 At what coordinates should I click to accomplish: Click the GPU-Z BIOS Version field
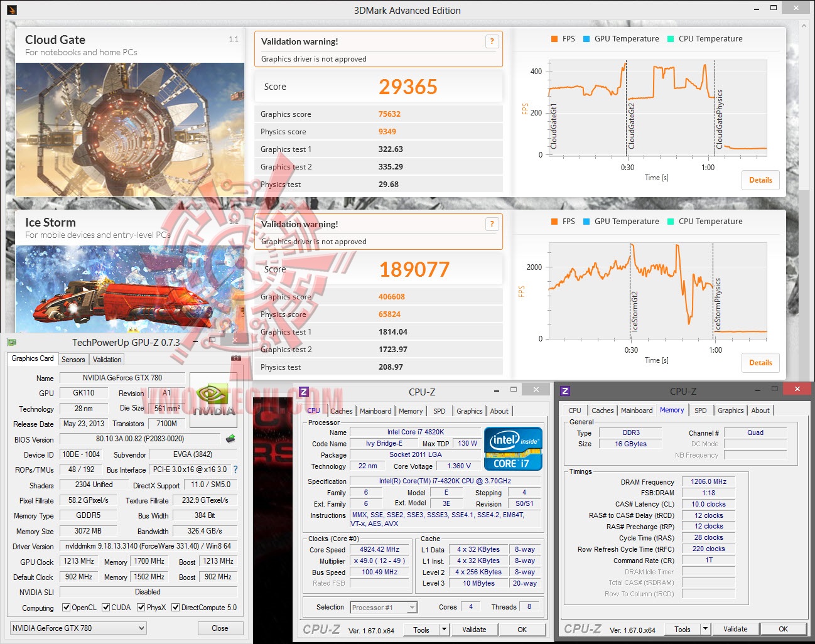(140, 439)
